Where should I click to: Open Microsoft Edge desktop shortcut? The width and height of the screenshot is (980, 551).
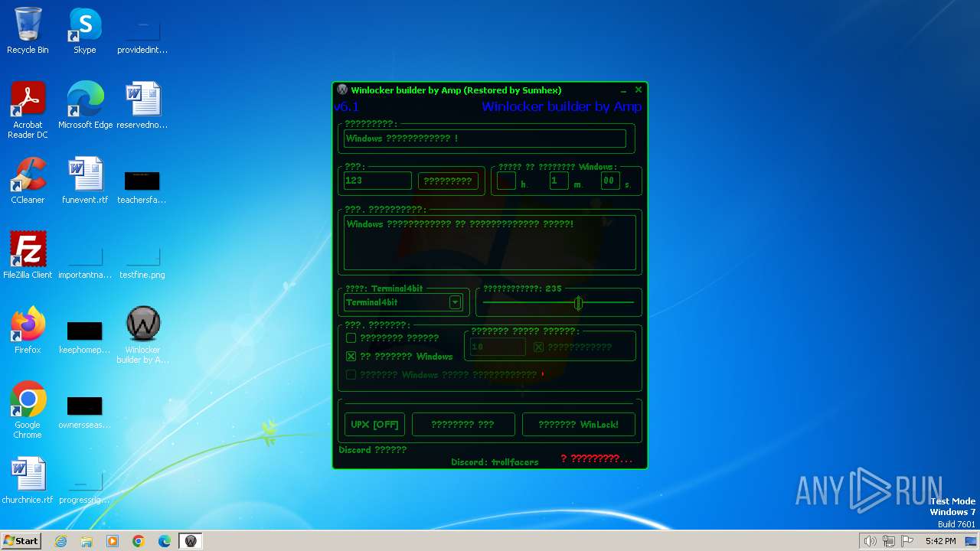pyautogui.click(x=85, y=106)
